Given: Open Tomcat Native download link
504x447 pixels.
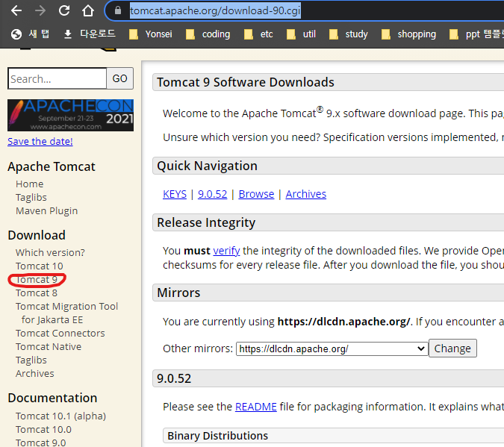Looking at the screenshot, I should point(49,347).
